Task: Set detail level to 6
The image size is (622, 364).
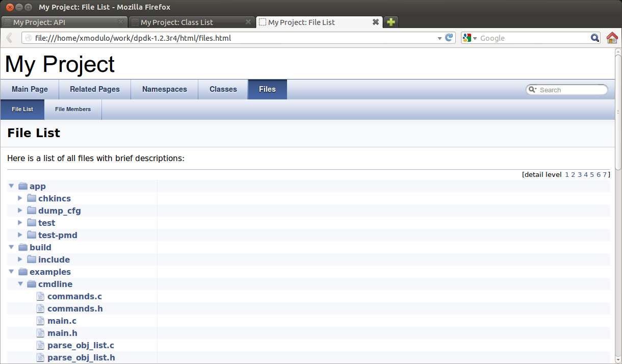Action: [x=599, y=174]
